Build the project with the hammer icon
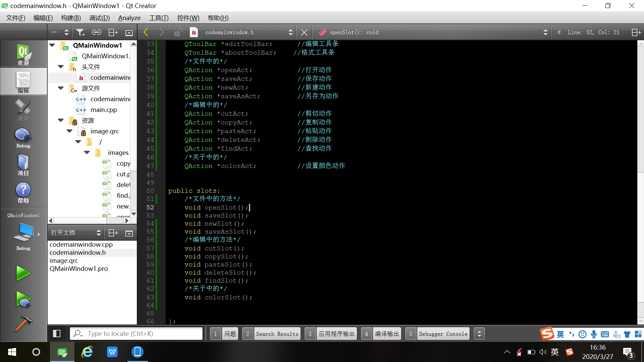Viewport: 644px width, 362px height. [23, 324]
